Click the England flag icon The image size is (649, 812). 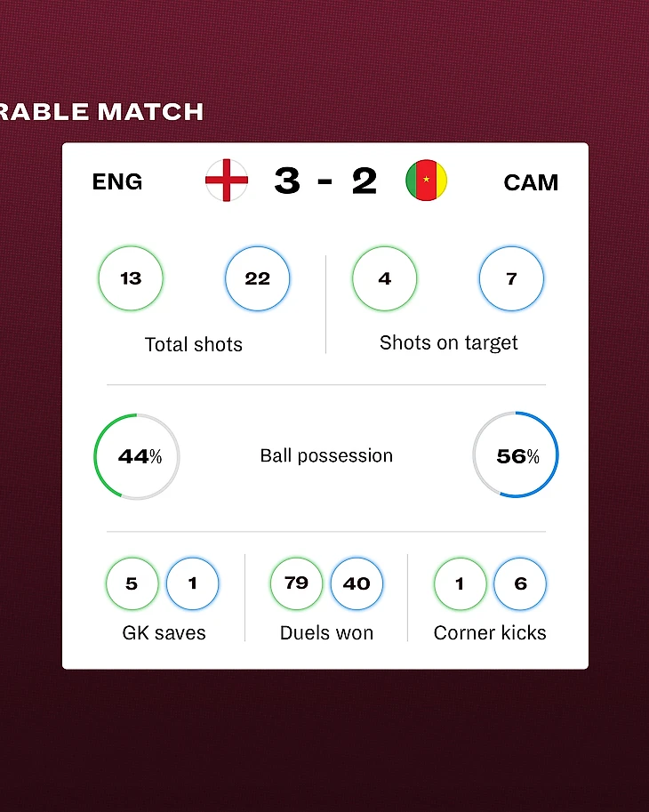pyautogui.click(x=227, y=181)
